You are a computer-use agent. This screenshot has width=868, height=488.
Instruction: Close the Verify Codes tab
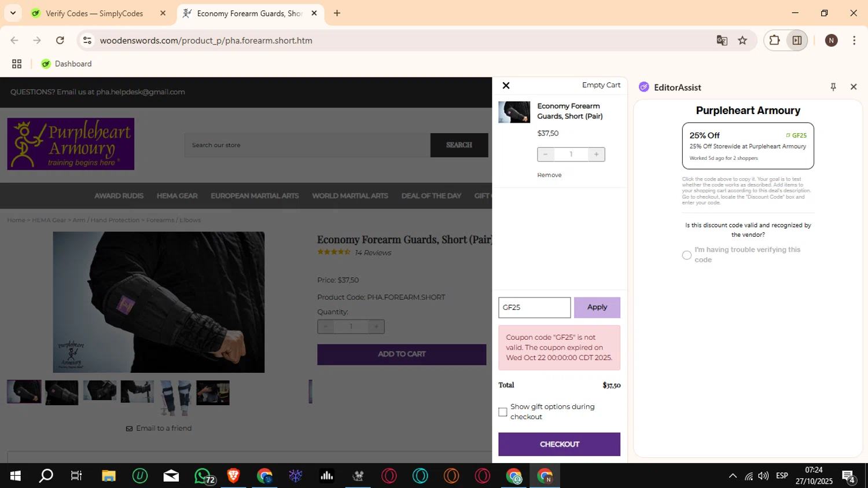163,13
